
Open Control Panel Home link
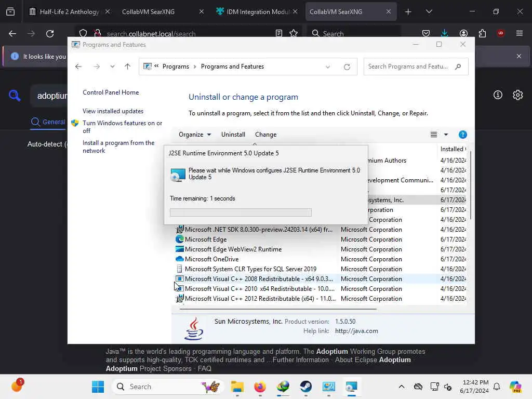111,92
